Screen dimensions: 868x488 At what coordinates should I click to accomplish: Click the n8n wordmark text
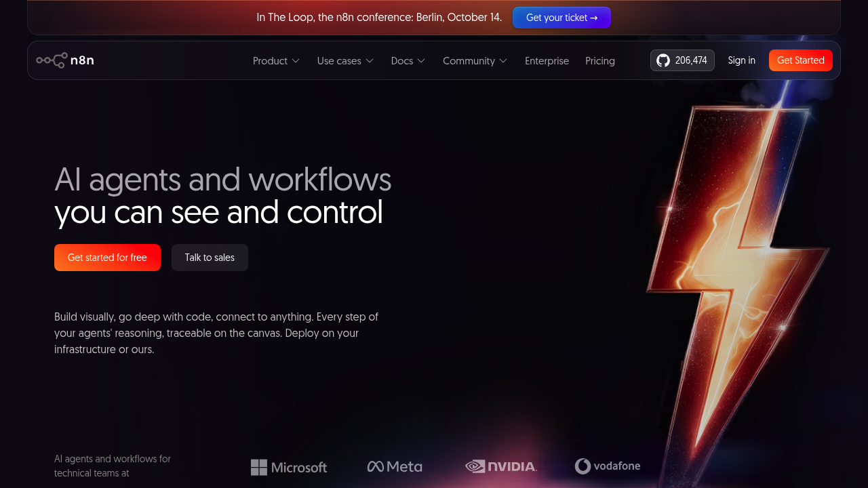click(x=82, y=60)
